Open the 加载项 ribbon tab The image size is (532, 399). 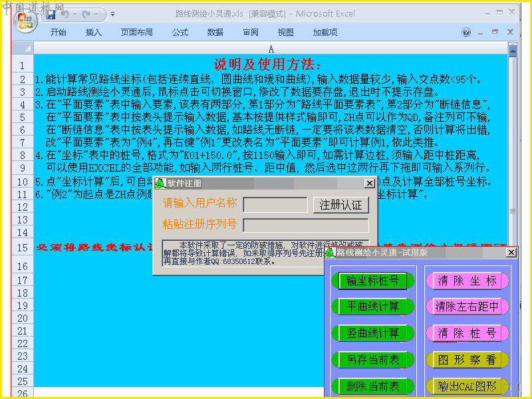(x=325, y=32)
